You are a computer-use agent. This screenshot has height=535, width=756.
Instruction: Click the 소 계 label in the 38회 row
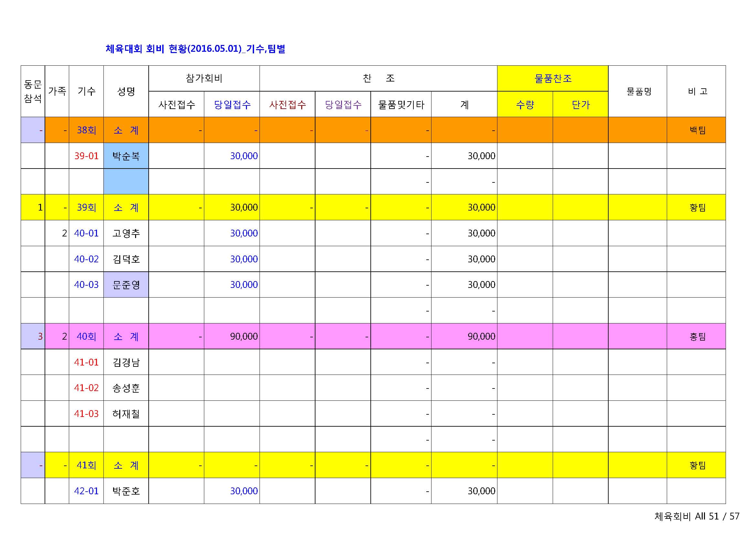pos(126,130)
